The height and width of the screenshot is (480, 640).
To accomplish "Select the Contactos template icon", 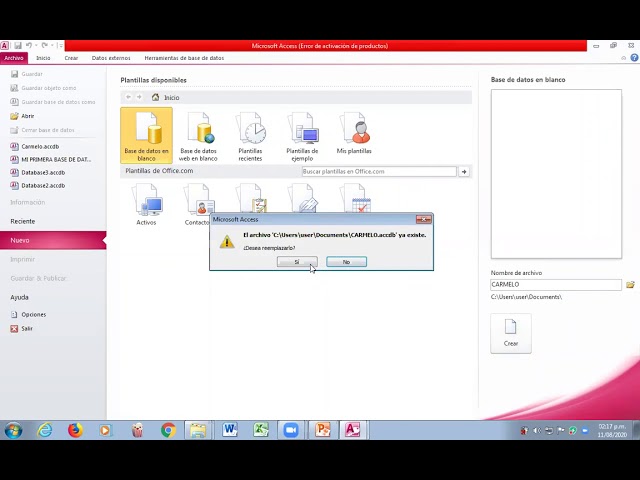I will point(199,200).
